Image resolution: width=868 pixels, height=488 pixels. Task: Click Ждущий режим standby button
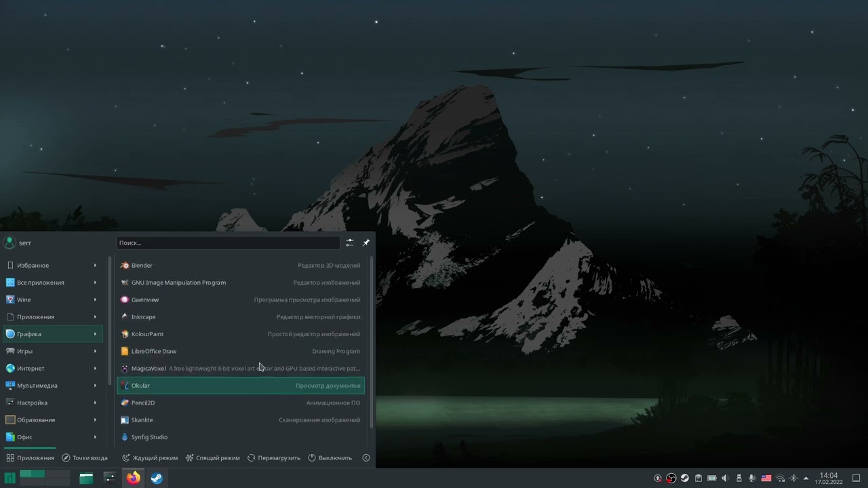pyautogui.click(x=150, y=457)
